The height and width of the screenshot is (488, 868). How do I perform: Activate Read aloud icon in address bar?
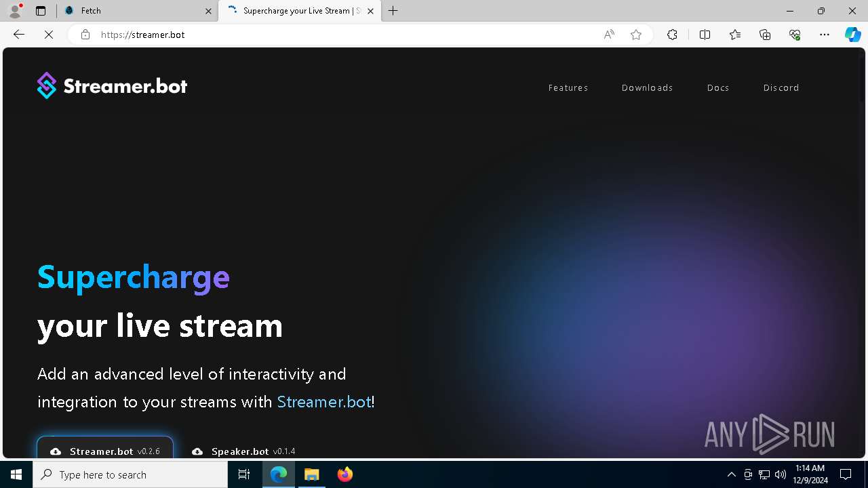(x=609, y=35)
